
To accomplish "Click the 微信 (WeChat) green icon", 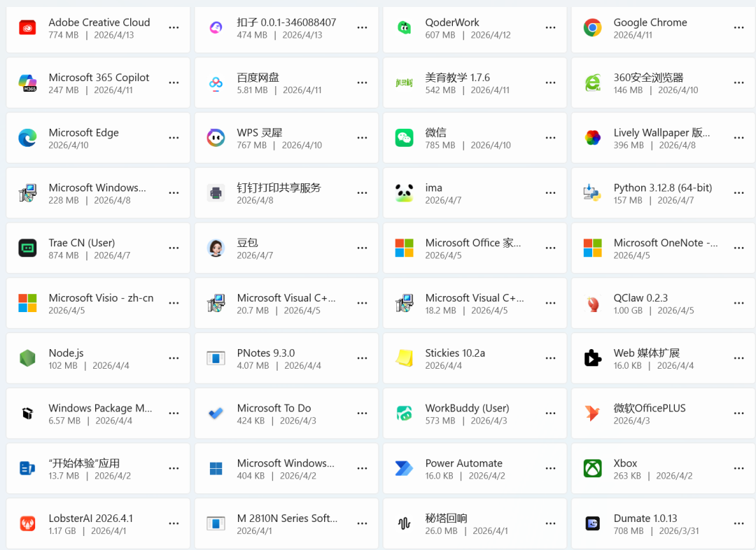I will [404, 138].
